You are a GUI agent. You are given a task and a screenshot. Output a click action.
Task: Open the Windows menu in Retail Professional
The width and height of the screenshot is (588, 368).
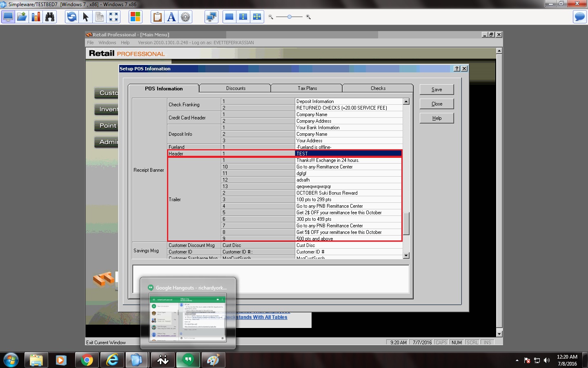107,43
